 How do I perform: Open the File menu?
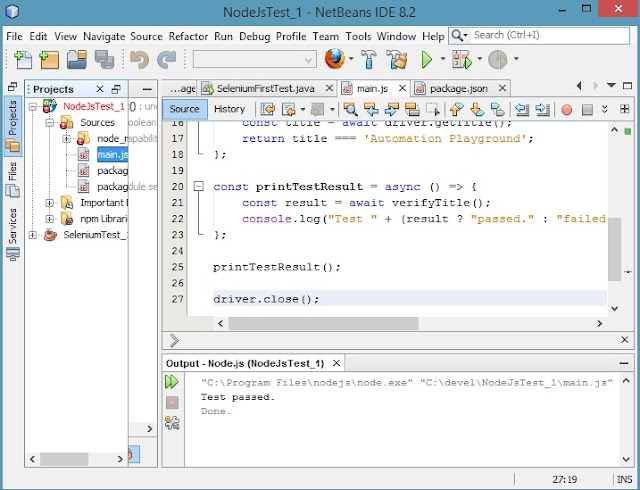coord(14,36)
